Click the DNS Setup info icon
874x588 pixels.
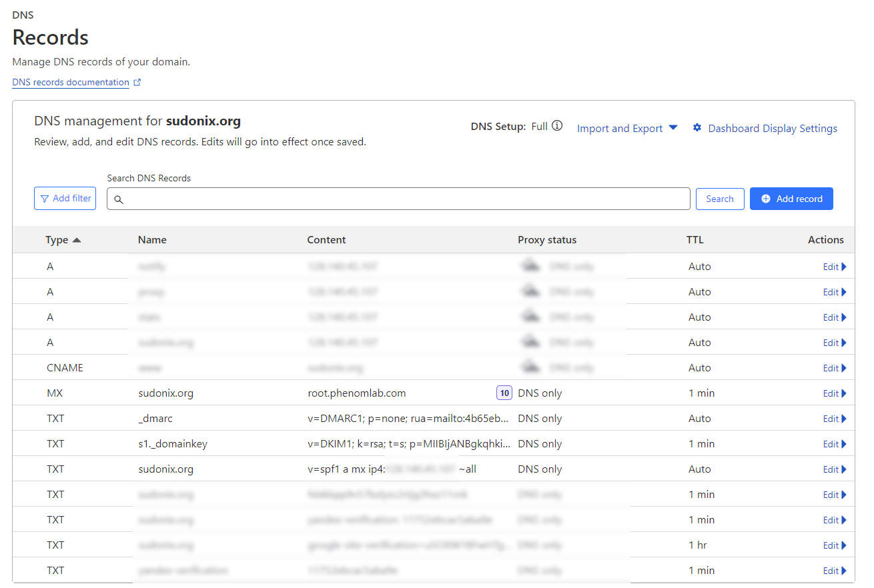coord(557,126)
